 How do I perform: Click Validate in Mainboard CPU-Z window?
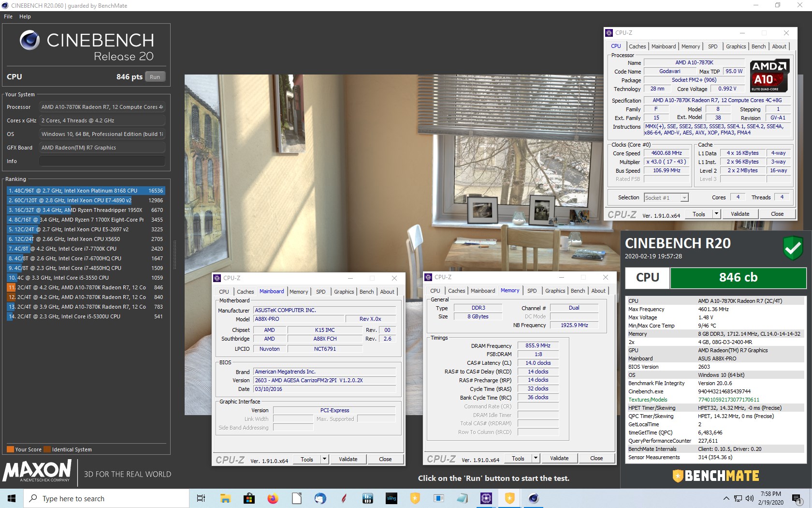348,459
